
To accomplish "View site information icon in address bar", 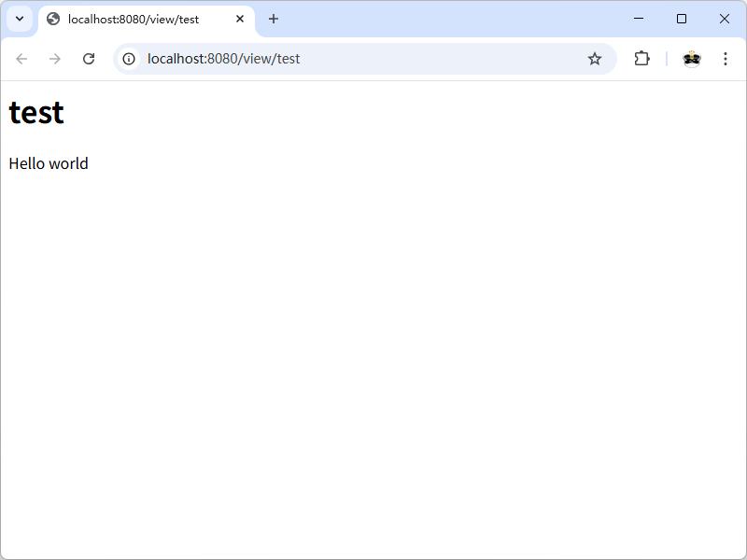I will pos(129,59).
